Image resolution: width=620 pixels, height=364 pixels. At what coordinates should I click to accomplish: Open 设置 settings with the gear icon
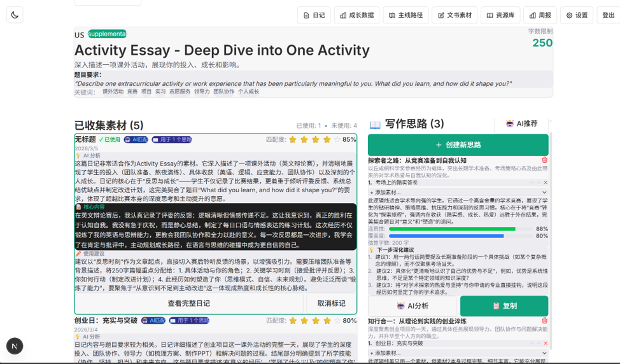[577, 15]
